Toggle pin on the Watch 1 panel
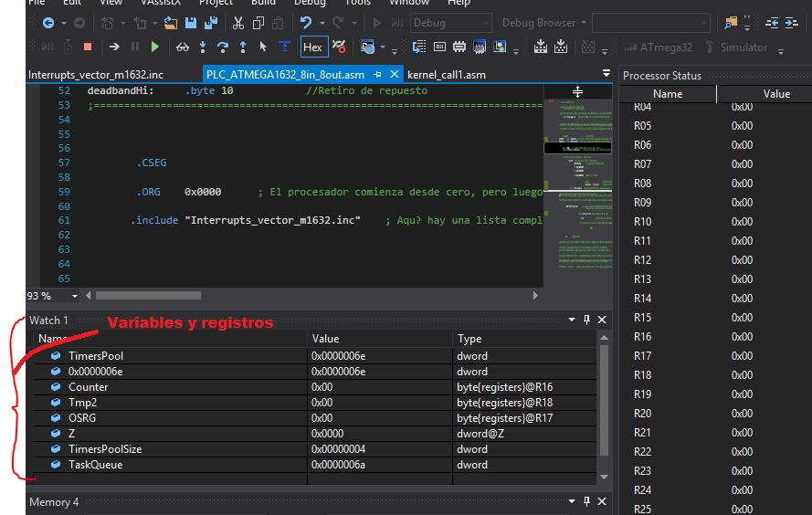 (586, 321)
